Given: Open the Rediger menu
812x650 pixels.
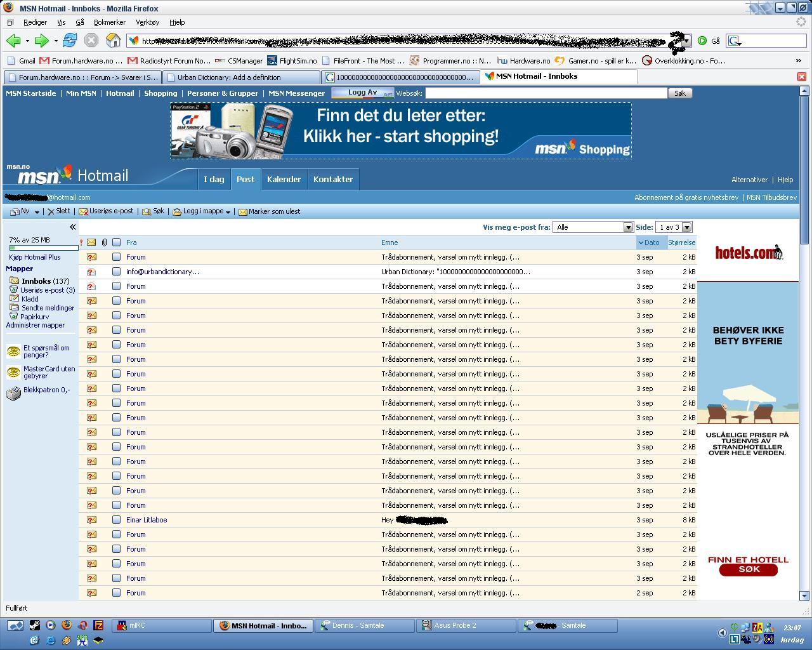Looking at the screenshot, I should (x=35, y=22).
